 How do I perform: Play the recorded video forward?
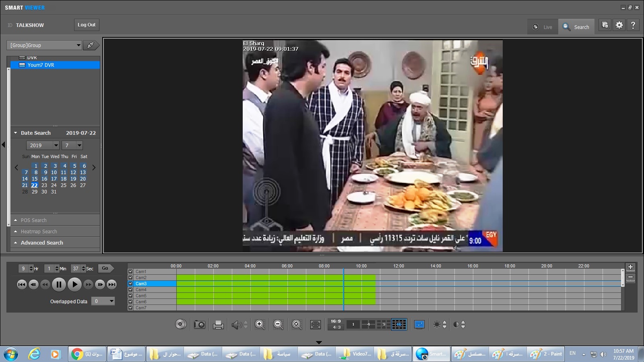coord(74,284)
